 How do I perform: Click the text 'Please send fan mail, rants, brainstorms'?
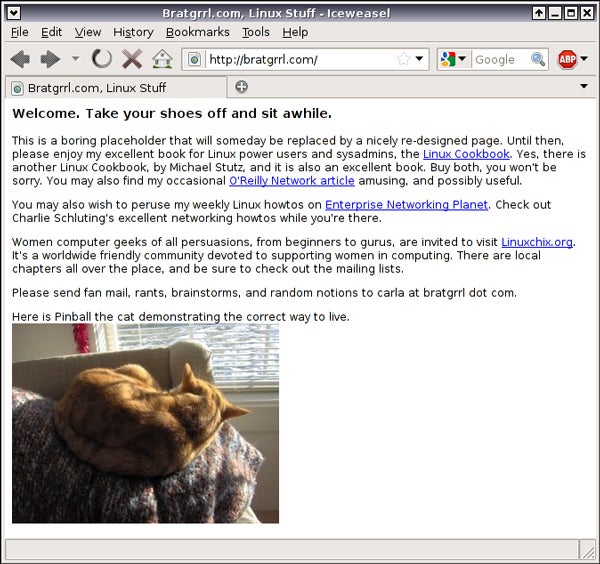126,293
